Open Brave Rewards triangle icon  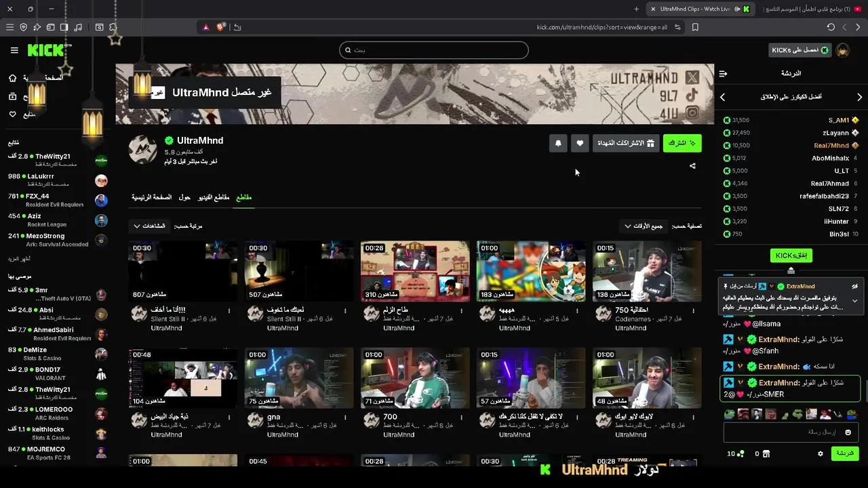(205, 27)
